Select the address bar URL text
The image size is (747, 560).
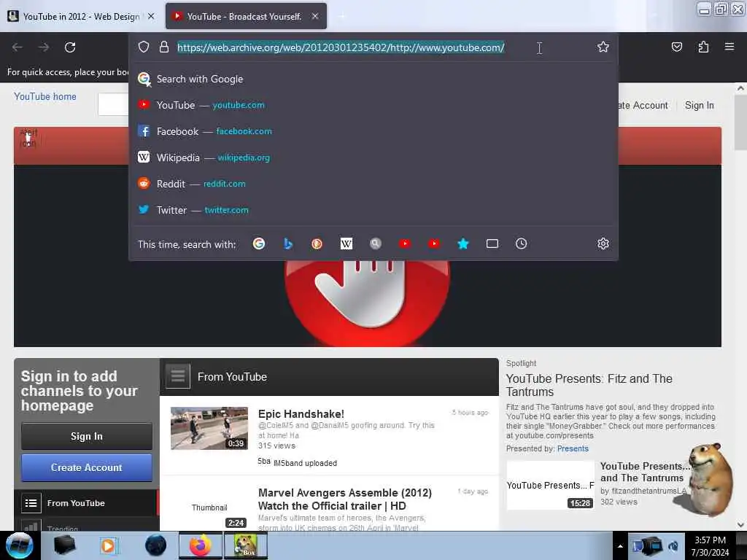pyautogui.click(x=341, y=47)
